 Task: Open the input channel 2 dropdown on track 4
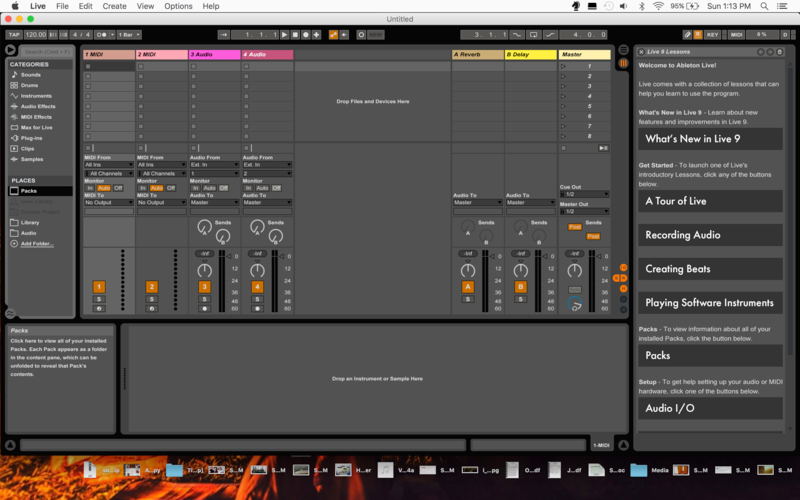(x=267, y=173)
